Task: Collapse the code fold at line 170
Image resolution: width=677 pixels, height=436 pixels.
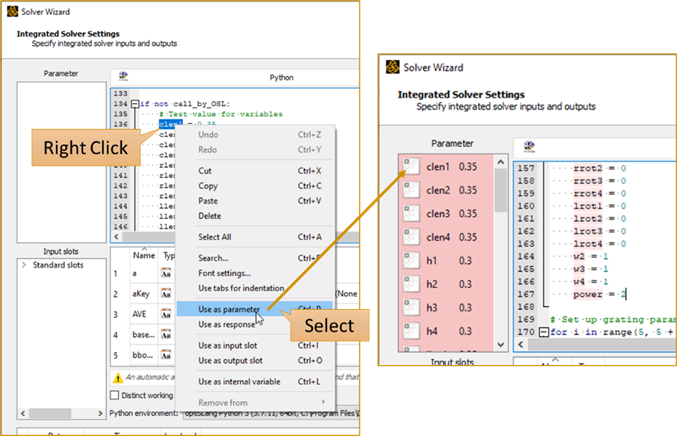Action: click(544, 332)
